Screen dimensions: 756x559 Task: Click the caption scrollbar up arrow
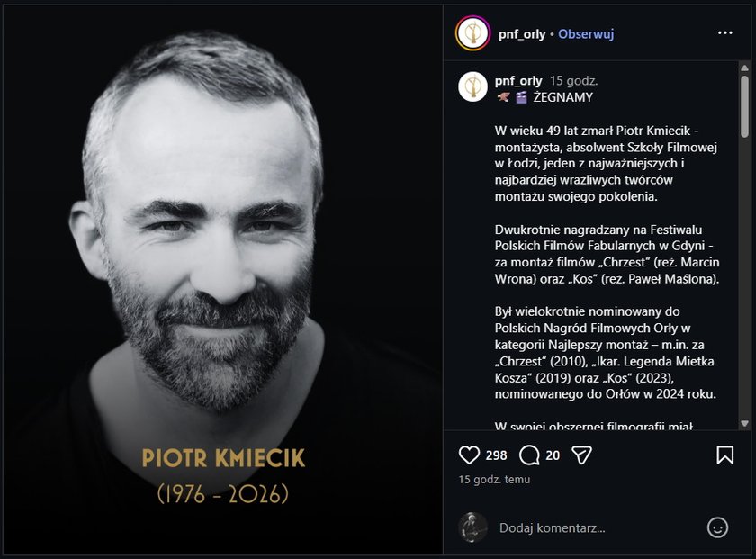(x=744, y=68)
